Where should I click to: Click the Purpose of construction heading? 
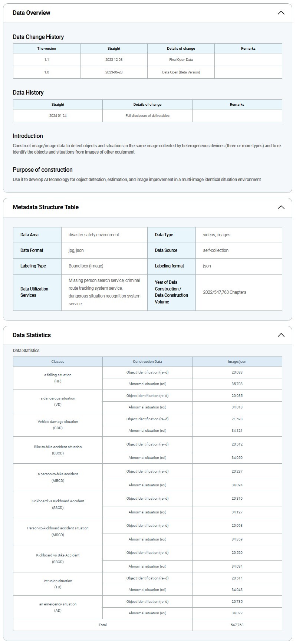pos(43,170)
